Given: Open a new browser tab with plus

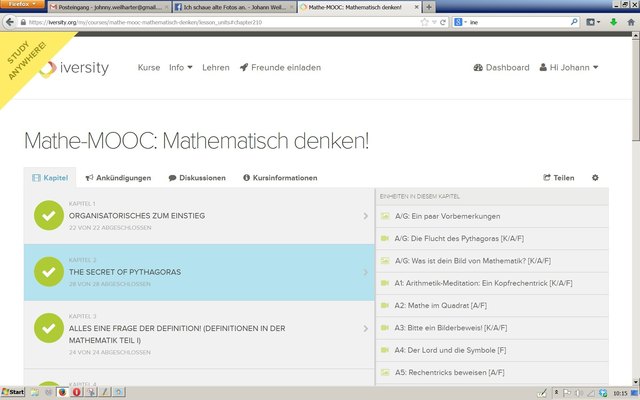Looking at the screenshot, I should pyautogui.click(x=429, y=7).
